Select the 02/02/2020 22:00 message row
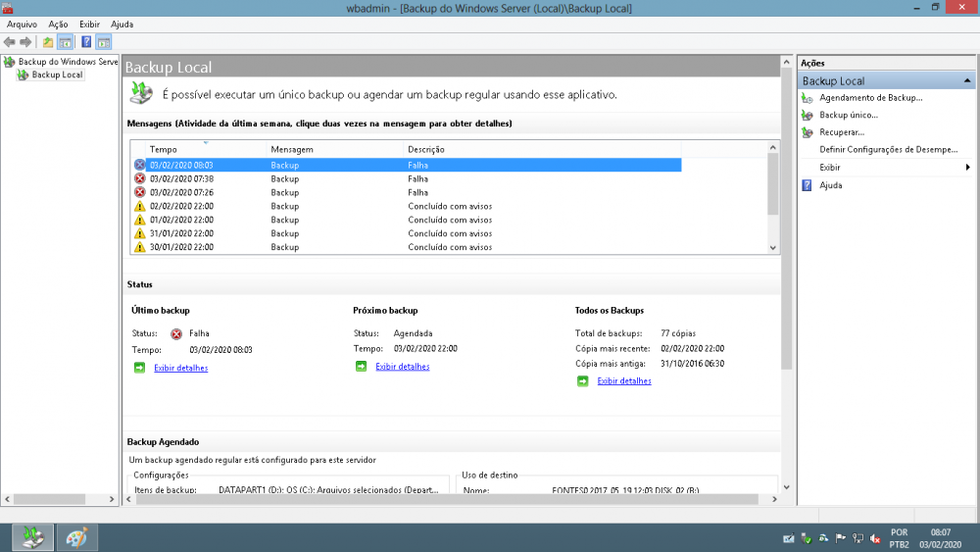980x552 pixels. [408, 206]
